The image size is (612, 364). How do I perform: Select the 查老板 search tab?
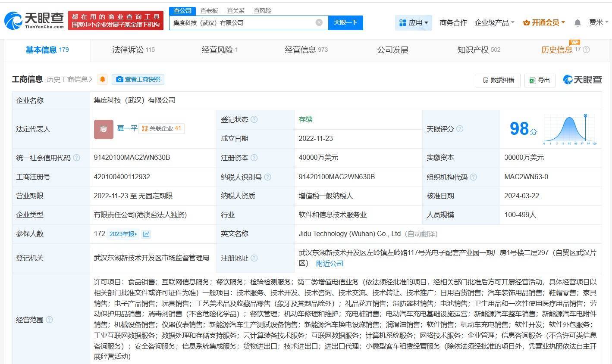(209, 11)
